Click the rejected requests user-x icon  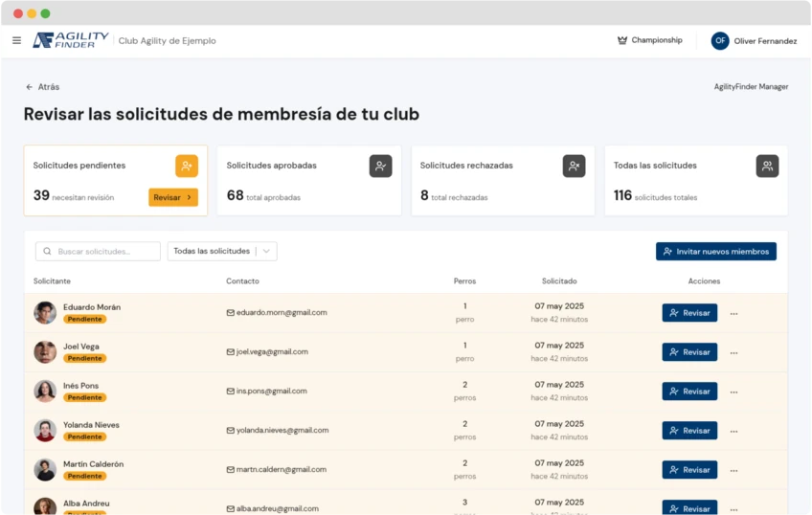point(574,166)
